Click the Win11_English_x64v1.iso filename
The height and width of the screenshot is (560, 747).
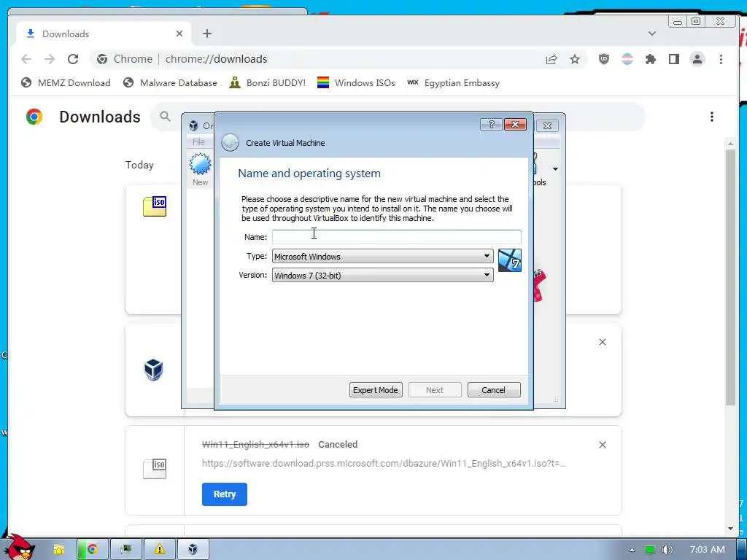pos(256,444)
